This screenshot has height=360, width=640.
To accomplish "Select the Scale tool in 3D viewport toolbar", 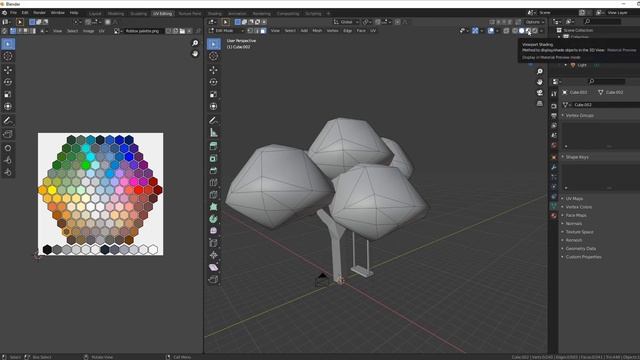I will [x=213, y=94].
